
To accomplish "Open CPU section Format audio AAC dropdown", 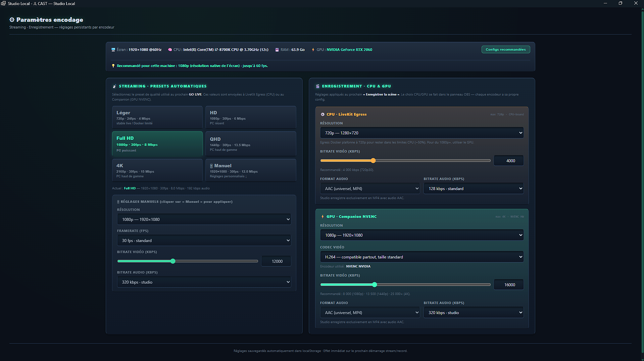I will pos(370,188).
